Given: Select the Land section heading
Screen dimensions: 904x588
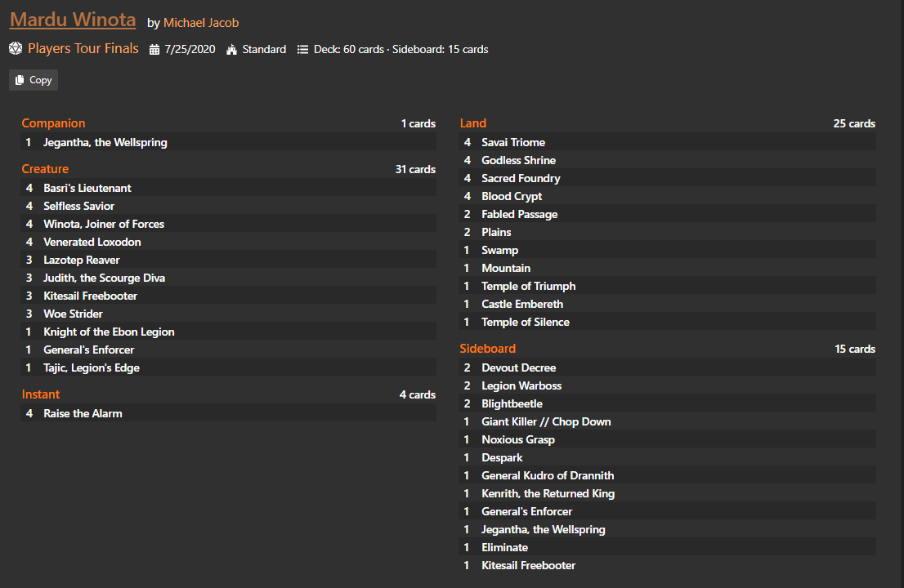Looking at the screenshot, I should point(472,123).
